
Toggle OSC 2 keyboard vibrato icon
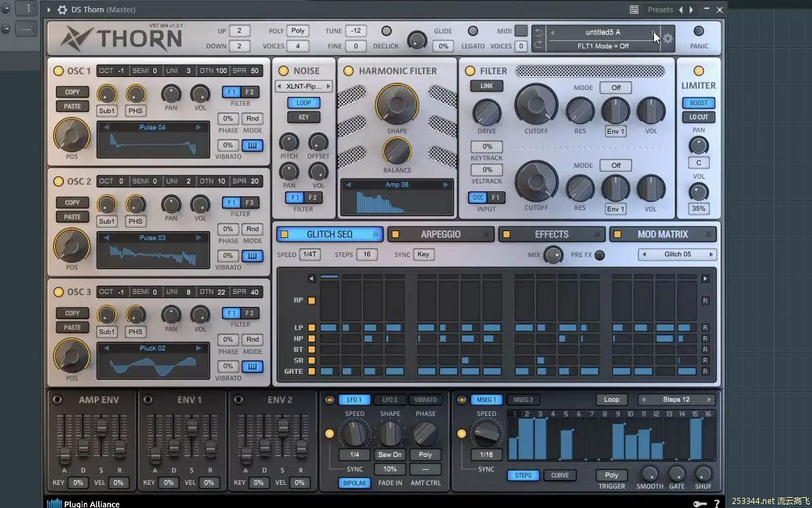[252, 256]
